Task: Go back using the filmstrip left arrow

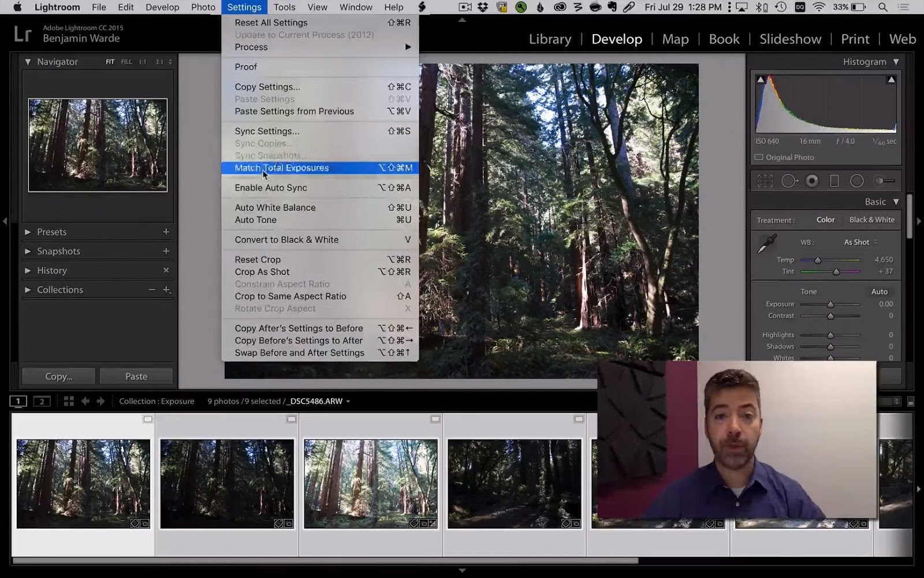Action: [x=85, y=401]
